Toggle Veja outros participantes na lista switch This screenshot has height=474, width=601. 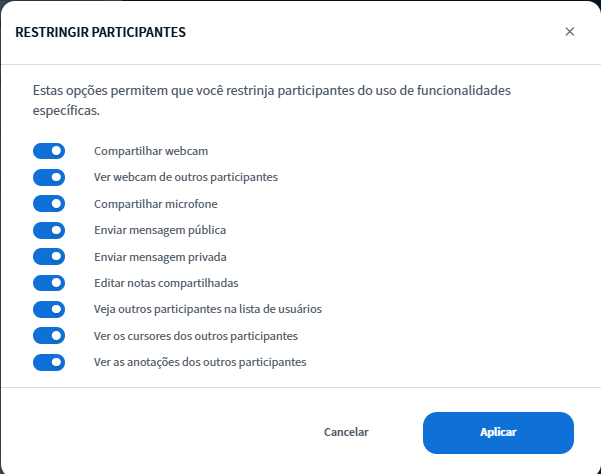pyautogui.click(x=49, y=309)
